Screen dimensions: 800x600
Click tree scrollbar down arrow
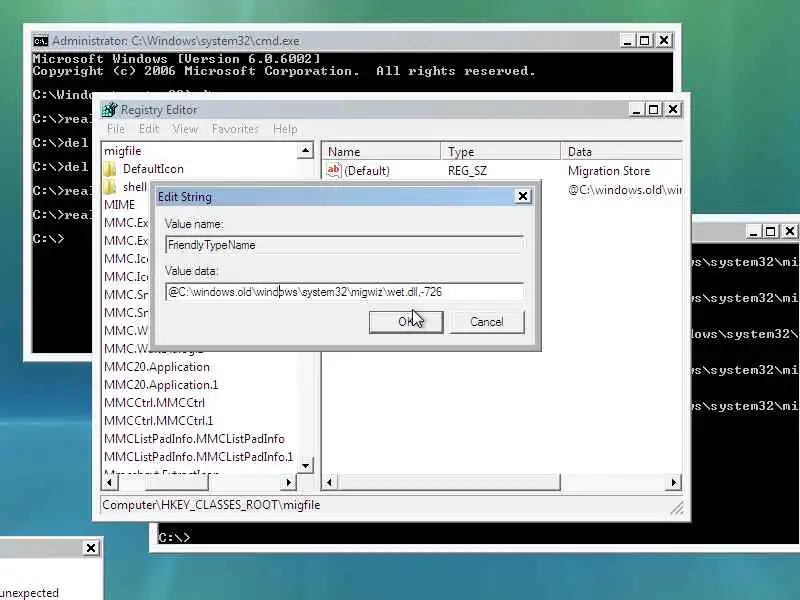(305, 465)
